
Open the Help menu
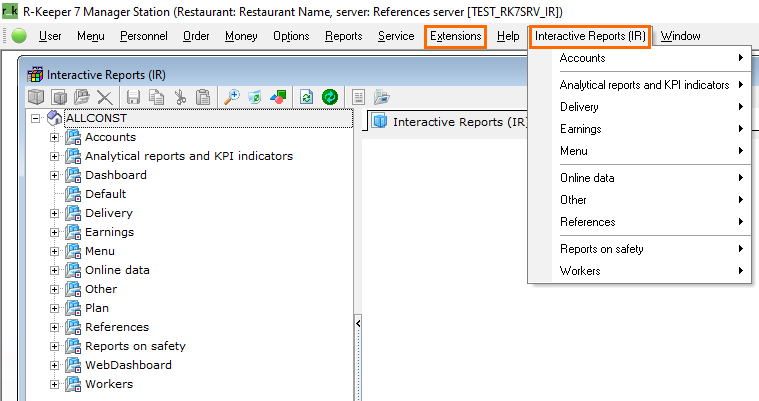tap(508, 36)
